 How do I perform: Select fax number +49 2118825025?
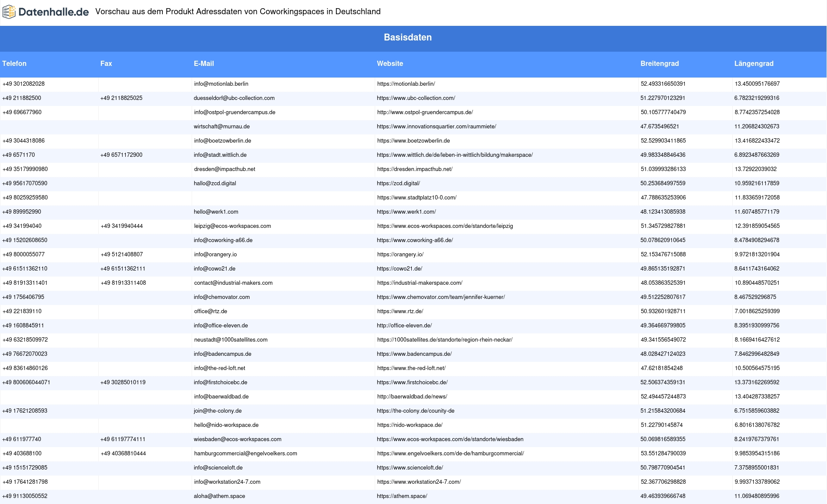tap(121, 98)
